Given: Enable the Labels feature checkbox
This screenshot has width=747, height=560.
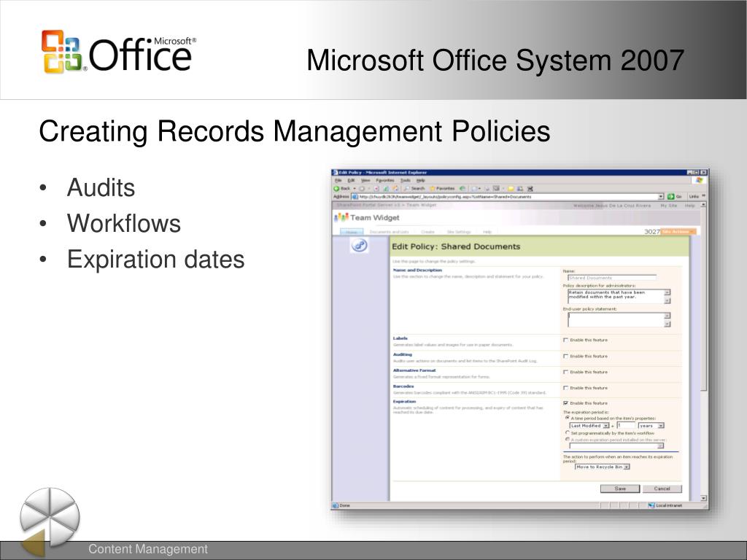Looking at the screenshot, I should pyautogui.click(x=565, y=340).
